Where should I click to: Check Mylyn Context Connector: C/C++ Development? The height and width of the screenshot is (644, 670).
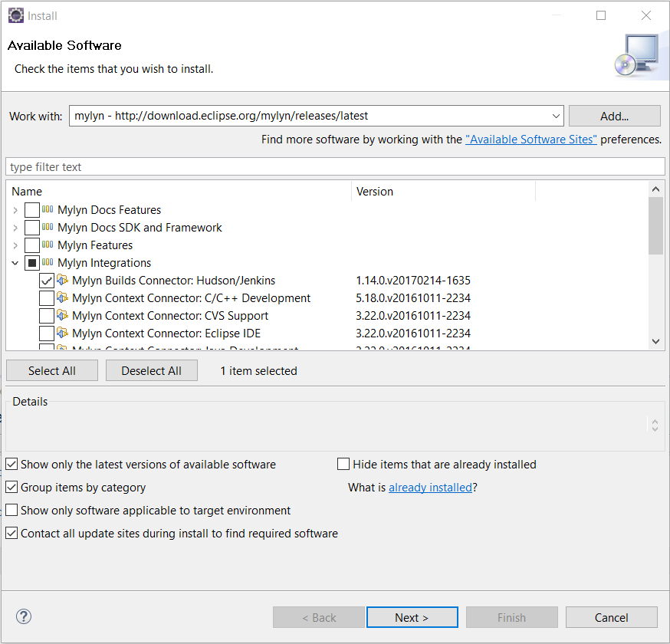coord(47,298)
